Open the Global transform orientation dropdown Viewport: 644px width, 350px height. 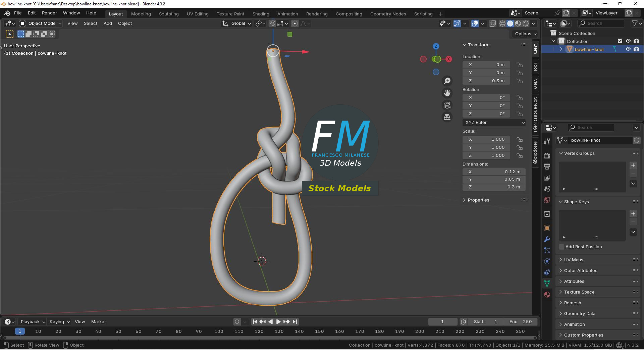[x=237, y=24]
